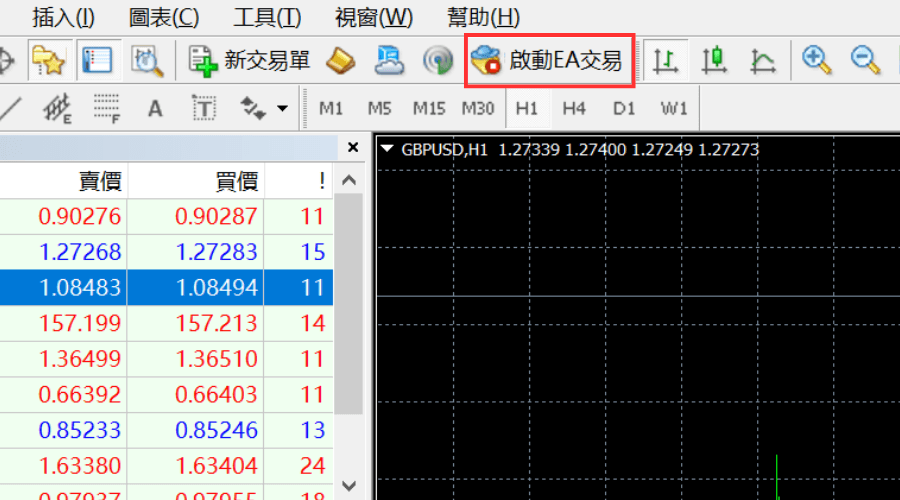Viewport: 900px width, 500px height.
Task: Click the GBPUSD,H1 chart title text
Action: (444, 150)
